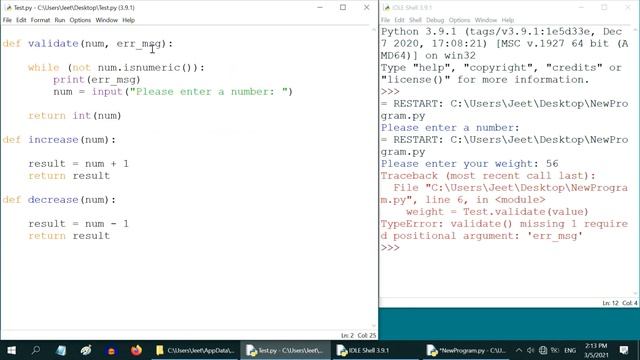Open Debug menu in IDLE Shell window
Screen dimensions: 640x360
(435, 20)
